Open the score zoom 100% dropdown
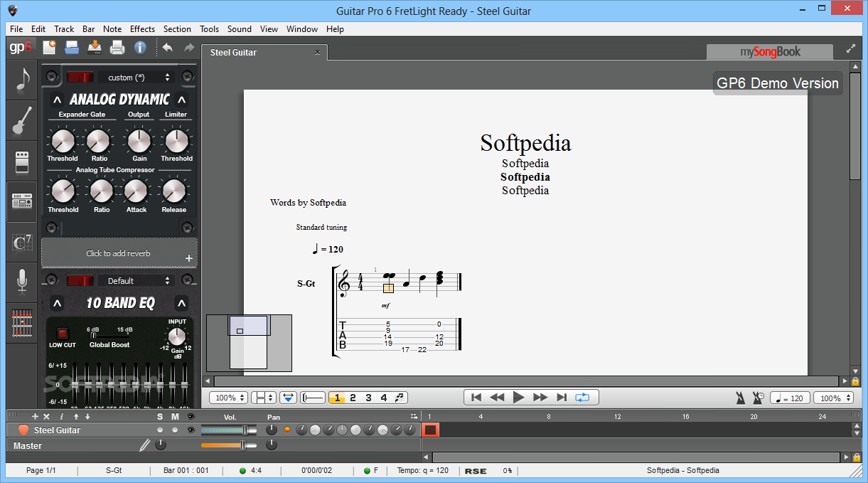This screenshot has width=868, height=483. [x=229, y=398]
